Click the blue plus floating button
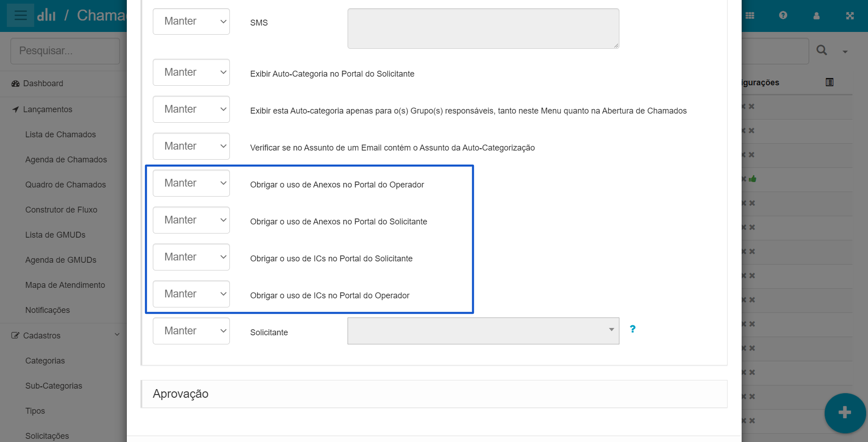868x442 pixels. [x=845, y=413]
